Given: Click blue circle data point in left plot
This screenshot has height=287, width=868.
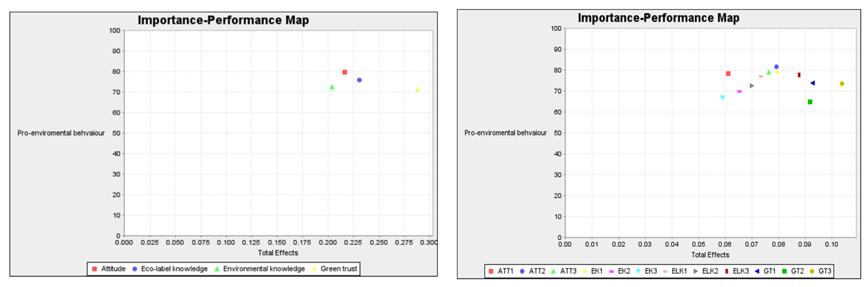Looking at the screenshot, I should pyautogui.click(x=359, y=80).
